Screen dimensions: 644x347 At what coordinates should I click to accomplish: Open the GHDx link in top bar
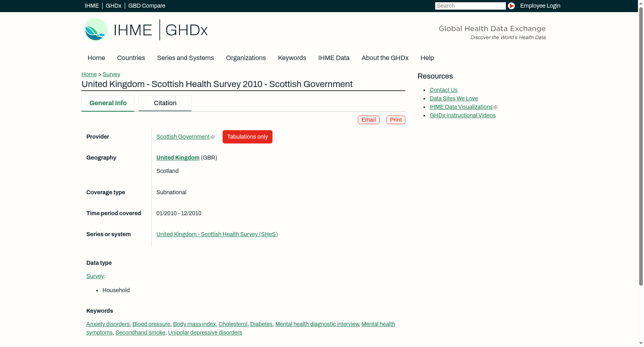[x=114, y=6]
